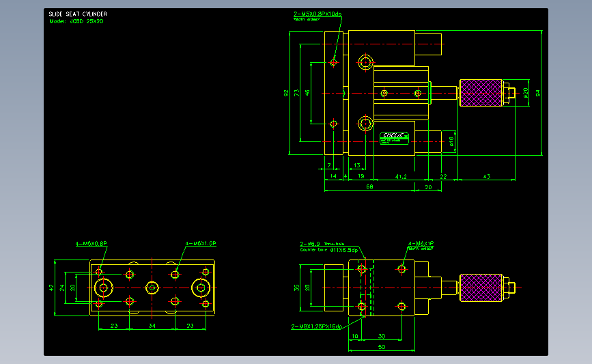This screenshot has width=592, height=364.
Task: Click the '4-M5X0.8P' hole callout
Action: click(91, 244)
